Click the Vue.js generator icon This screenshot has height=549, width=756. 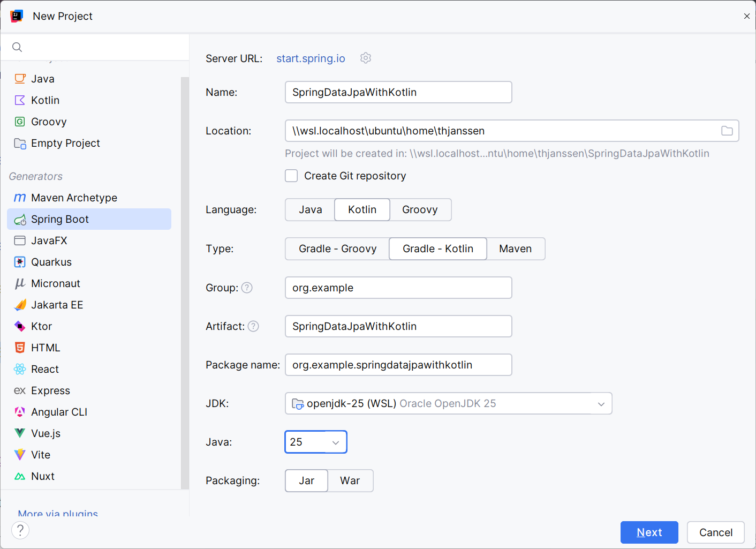tap(20, 433)
